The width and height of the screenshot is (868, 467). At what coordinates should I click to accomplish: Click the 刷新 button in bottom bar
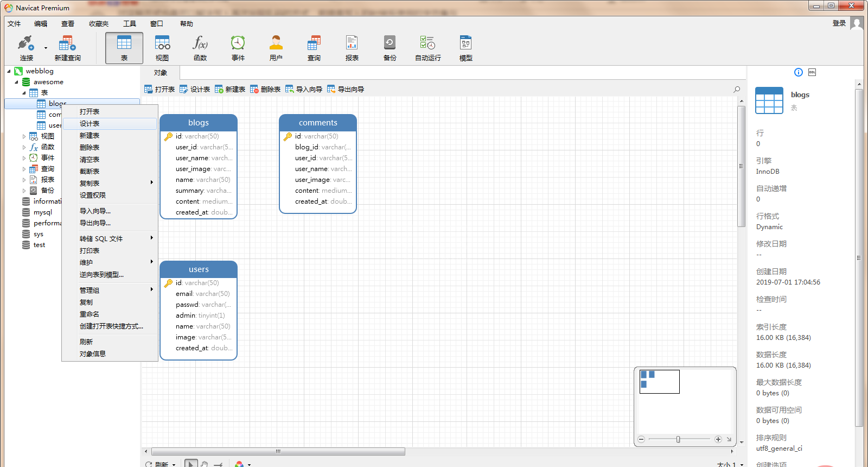[158, 464]
